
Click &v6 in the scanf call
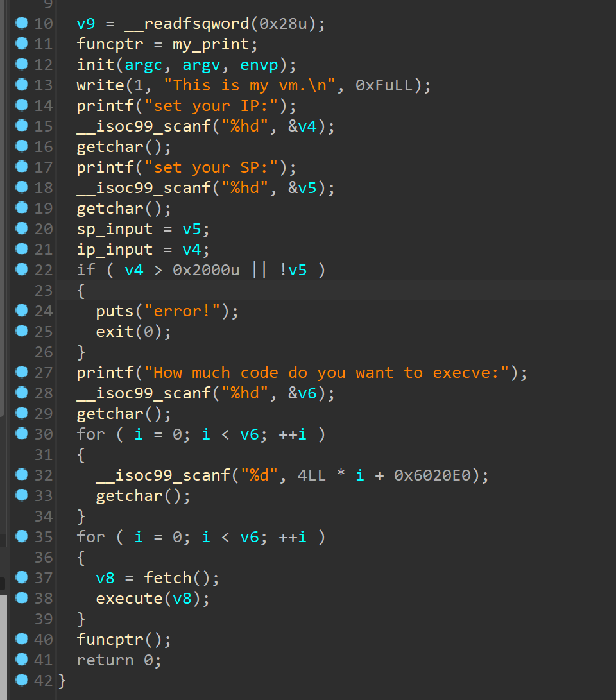[x=302, y=393]
